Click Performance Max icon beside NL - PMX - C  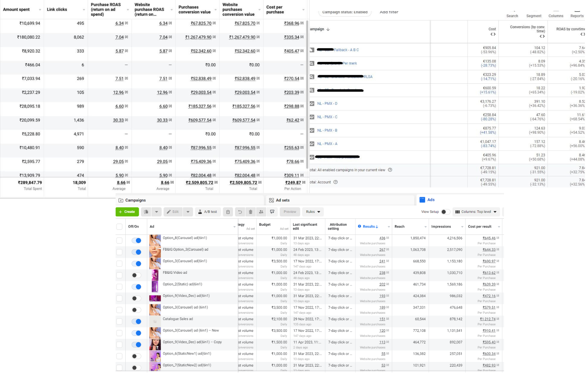point(312,117)
